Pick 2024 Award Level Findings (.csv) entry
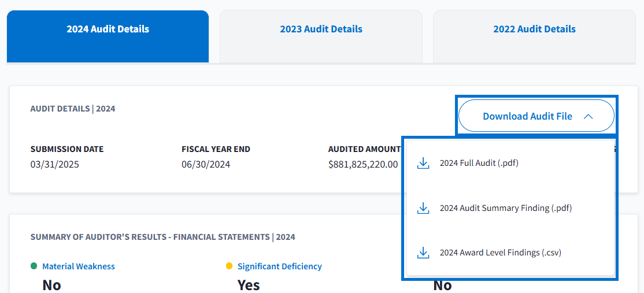 500,253
